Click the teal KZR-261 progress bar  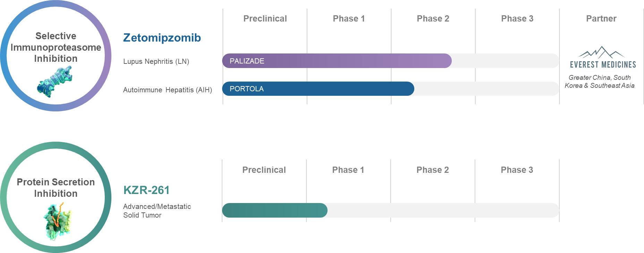[274, 210]
